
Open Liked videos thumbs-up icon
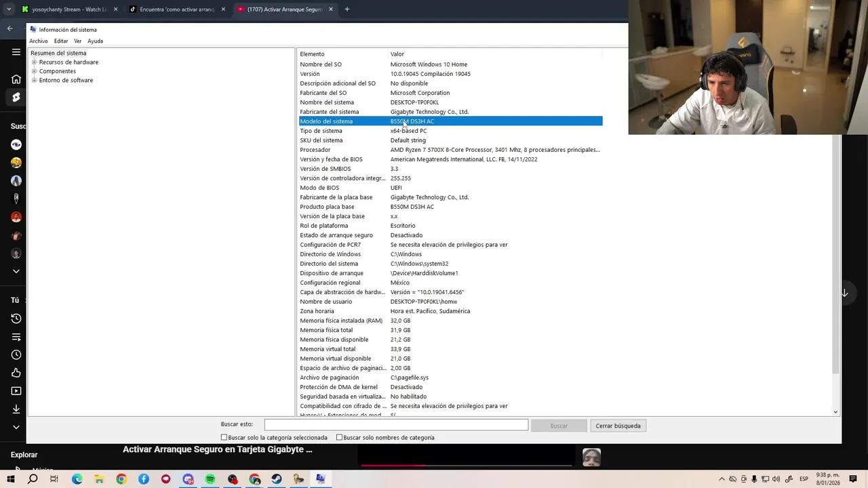coord(16,373)
